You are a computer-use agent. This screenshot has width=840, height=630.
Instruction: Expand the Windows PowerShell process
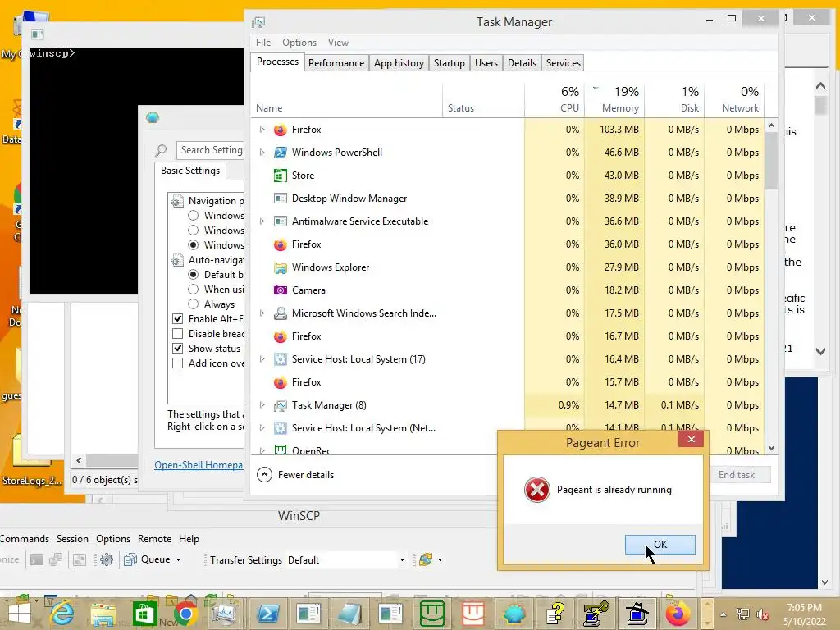tap(262, 152)
